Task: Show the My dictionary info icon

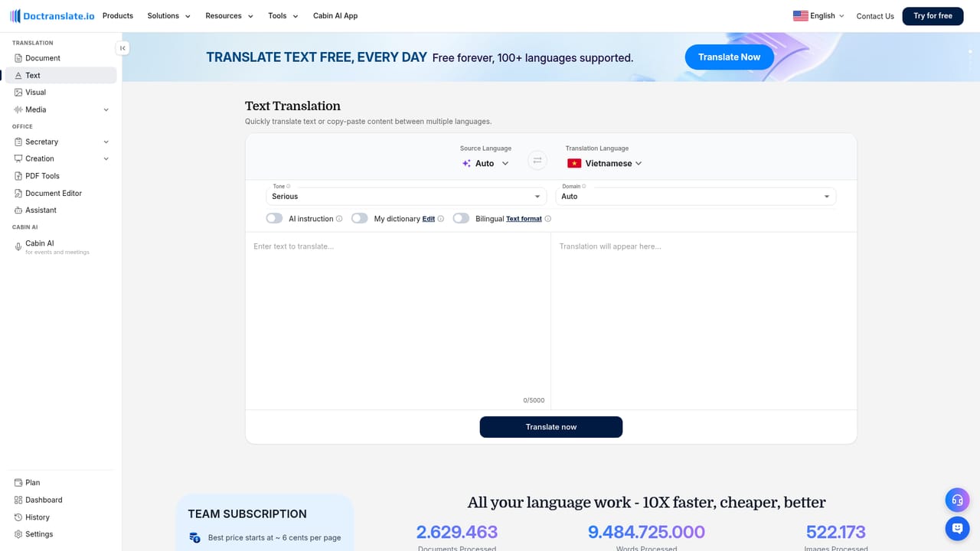Action: [x=440, y=219]
